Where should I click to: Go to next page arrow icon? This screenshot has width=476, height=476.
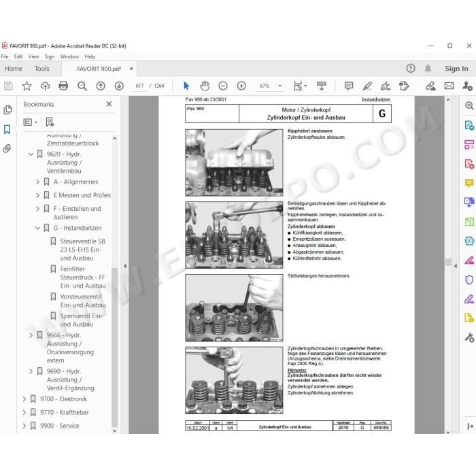[119, 86]
